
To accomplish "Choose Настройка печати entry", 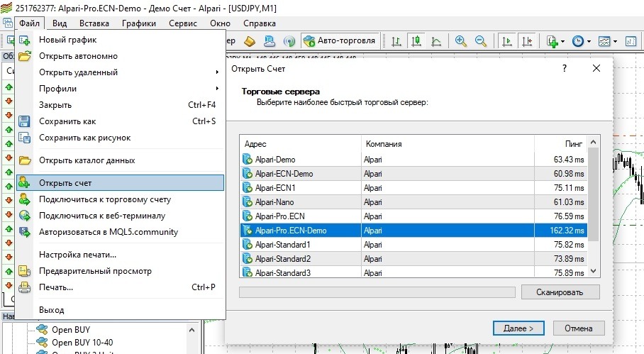I will (x=121, y=255).
